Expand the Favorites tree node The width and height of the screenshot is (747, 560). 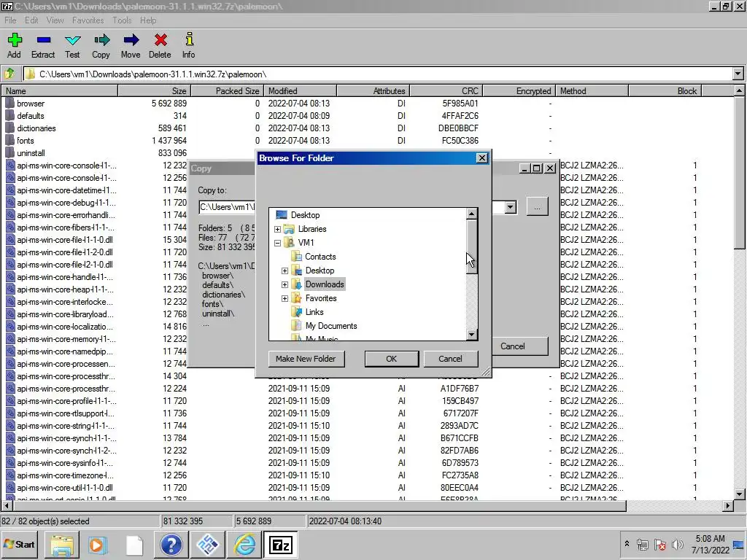[x=285, y=298]
